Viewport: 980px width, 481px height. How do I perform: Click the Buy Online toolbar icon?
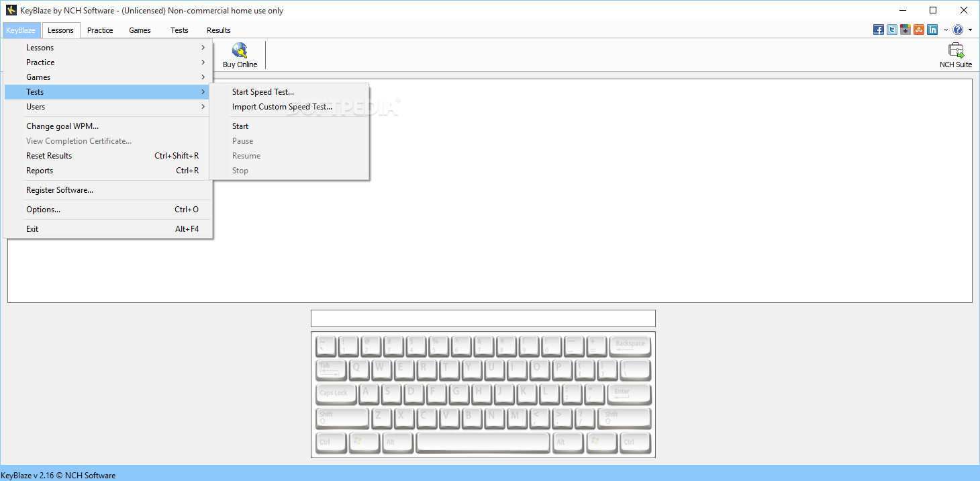[240, 55]
